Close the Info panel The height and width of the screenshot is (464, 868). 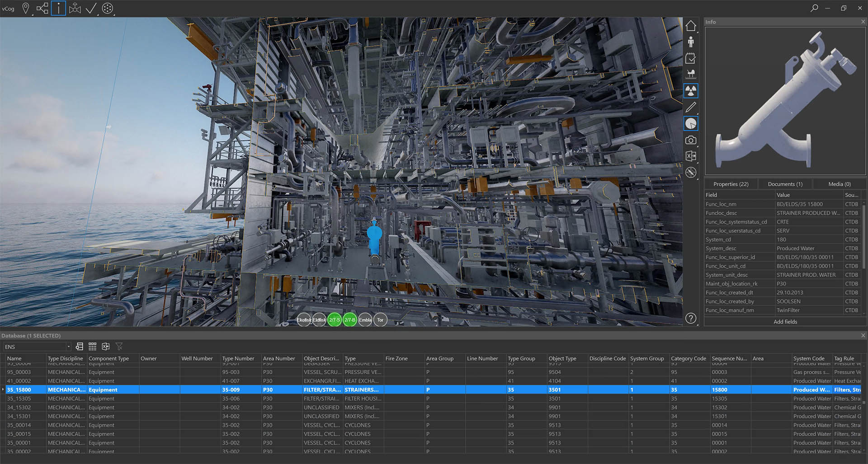863,22
